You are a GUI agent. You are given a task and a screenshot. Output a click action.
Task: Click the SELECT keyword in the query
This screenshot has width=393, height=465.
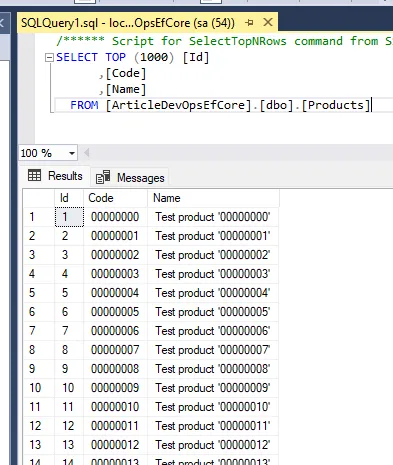pos(77,57)
